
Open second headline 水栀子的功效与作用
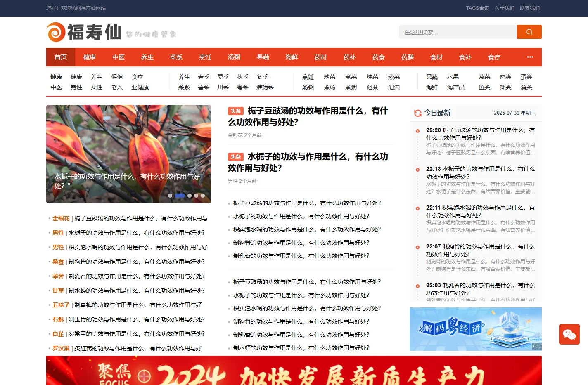pos(308,162)
